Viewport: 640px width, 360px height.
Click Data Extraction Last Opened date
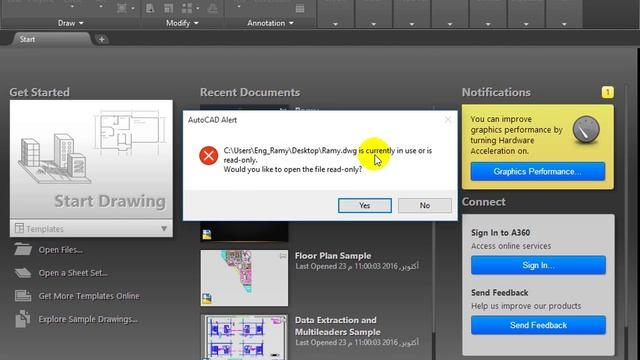click(x=357, y=342)
